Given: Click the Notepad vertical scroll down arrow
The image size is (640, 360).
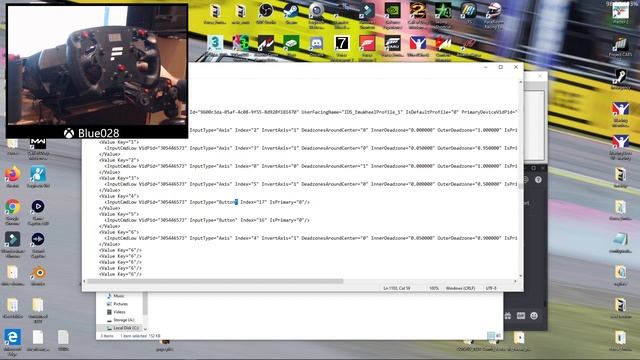Looking at the screenshot, I should pos(520,276).
